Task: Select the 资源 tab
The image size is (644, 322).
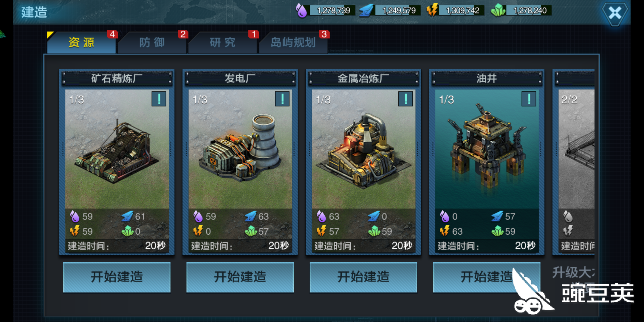Action: (x=81, y=42)
